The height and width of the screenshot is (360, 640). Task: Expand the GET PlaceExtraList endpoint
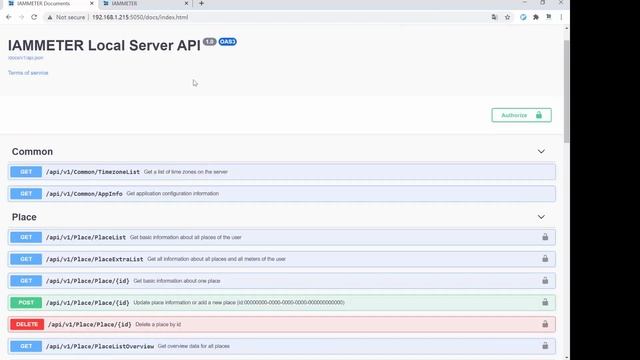click(x=282, y=259)
